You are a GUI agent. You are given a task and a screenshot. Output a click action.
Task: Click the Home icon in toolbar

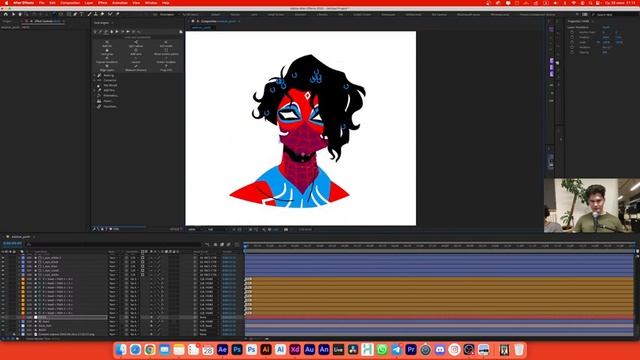[x=6, y=14]
